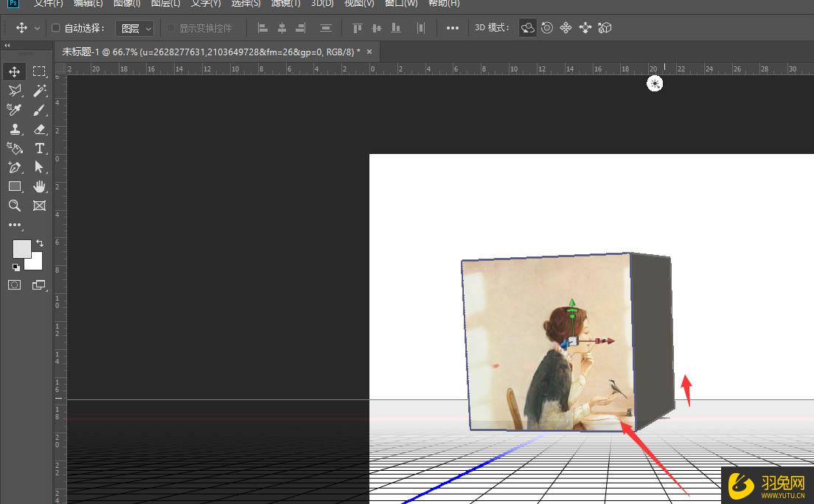Choose the Clone Stamp tool
Screen dimensions: 814x504
(x=15, y=129)
